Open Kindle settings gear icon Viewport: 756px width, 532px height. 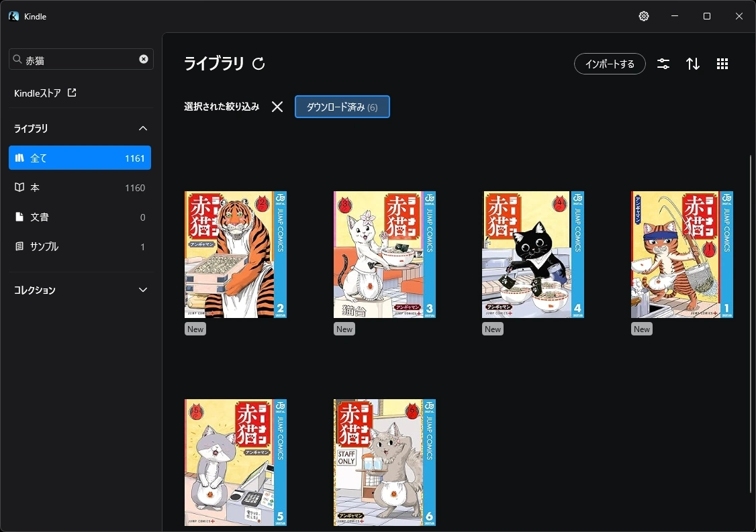[x=644, y=16]
